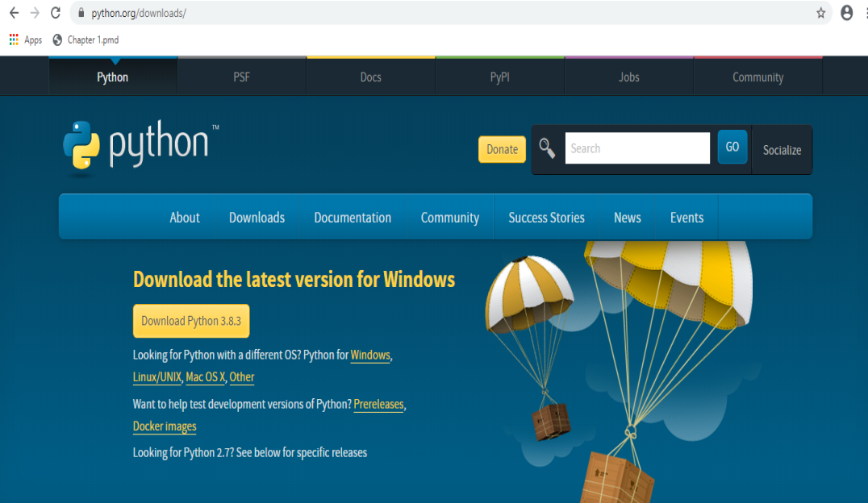Click into the Search text field
This screenshot has width=868, height=503.
637,148
